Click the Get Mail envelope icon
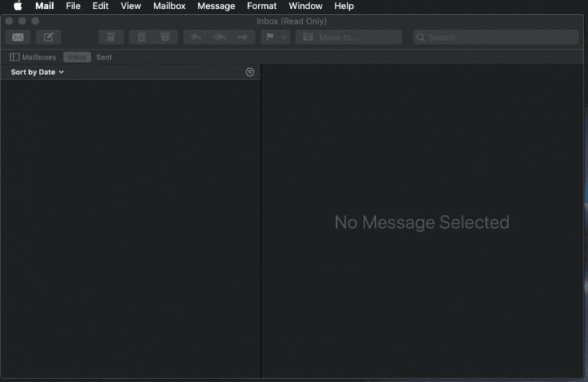The image size is (588, 382). (18, 37)
